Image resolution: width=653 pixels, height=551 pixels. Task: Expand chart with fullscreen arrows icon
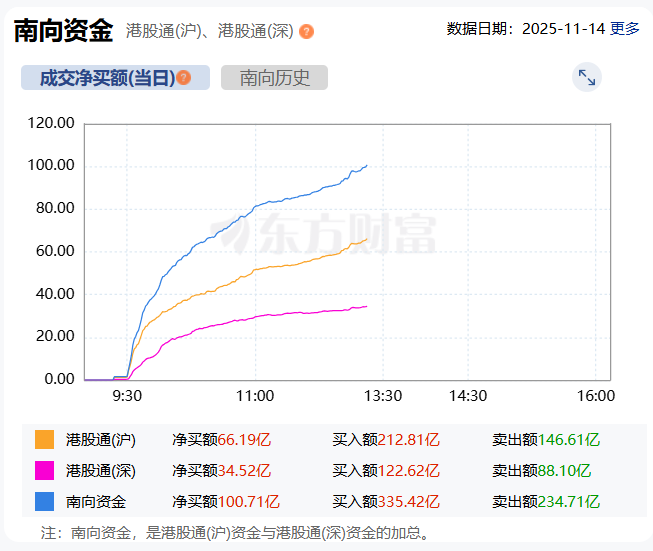coord(587,77)
